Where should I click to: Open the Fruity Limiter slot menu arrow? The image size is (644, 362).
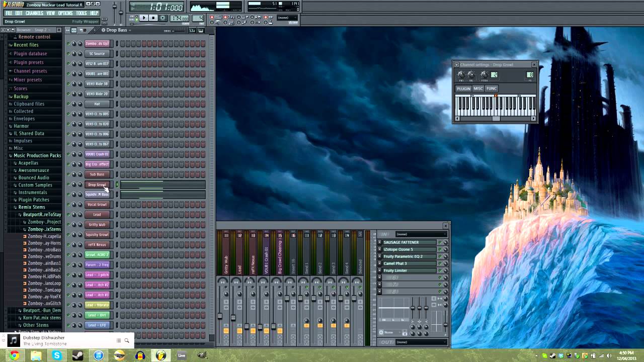pyautogui.click(x=380, y=270)
